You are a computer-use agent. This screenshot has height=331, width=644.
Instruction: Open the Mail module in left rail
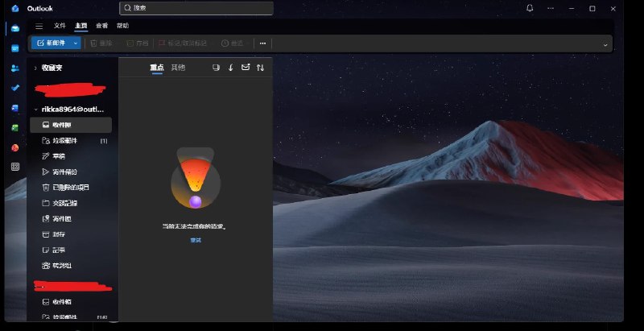[15, 28]
